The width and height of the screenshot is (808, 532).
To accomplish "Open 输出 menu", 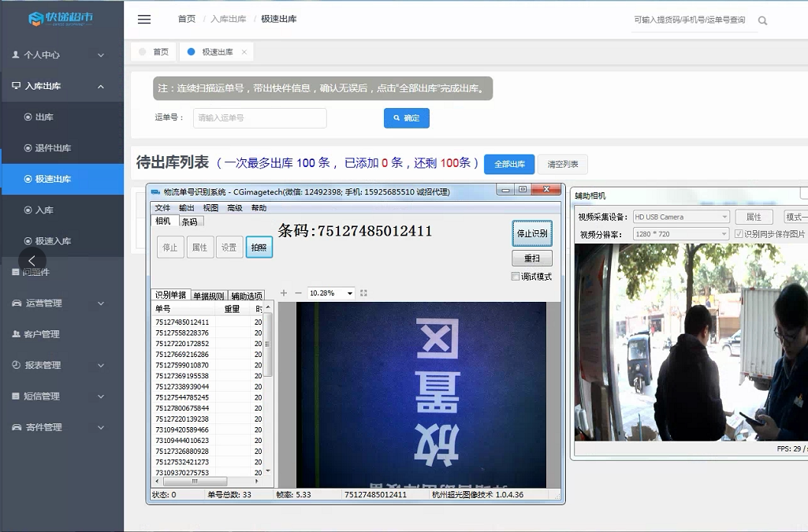I will pyautogui.click(x=187, y=208).
